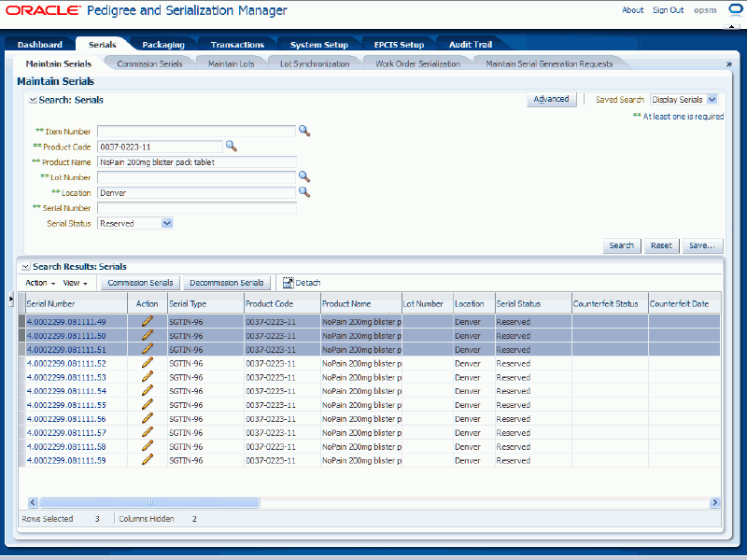Click the Item Number input field
Screen dimensions: 747x560
(x=196, y=132)
